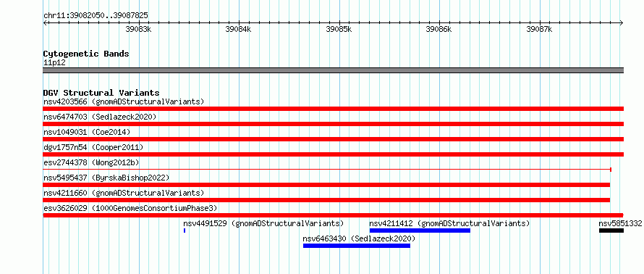Viewport: 644px width, 274px height.
Task: Select the nsv6474703 (Sedlazeck2020) label
Action: click(x=100, y=117)
